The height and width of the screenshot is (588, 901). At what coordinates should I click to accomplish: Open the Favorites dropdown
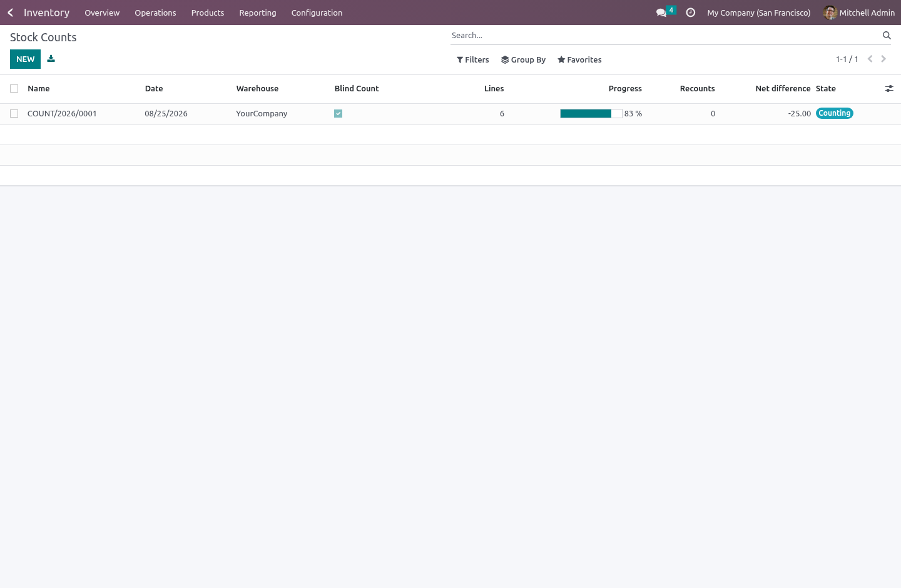(579, 60)
